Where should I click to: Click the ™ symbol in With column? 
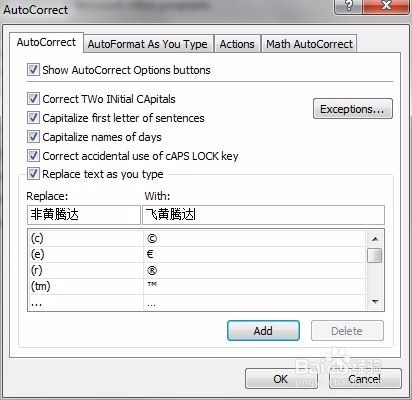[x=152, y=285]
